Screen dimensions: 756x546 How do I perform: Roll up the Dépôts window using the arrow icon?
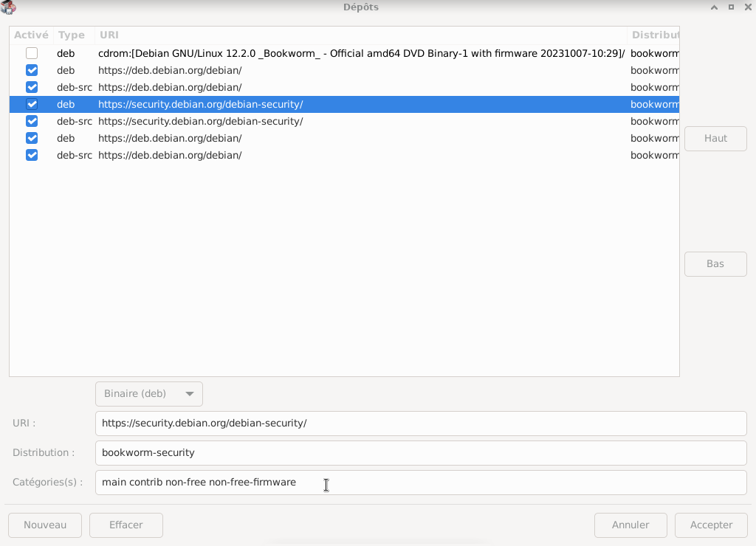coord(714,7)
